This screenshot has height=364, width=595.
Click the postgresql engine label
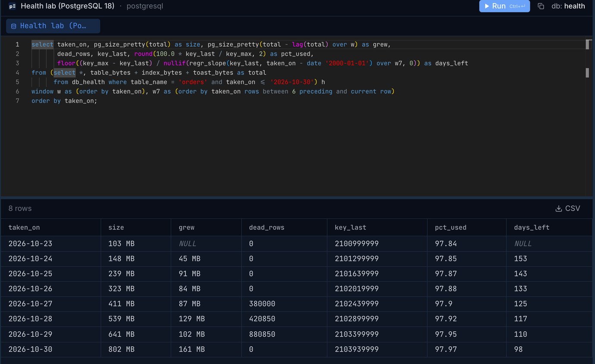coord(145,6)
